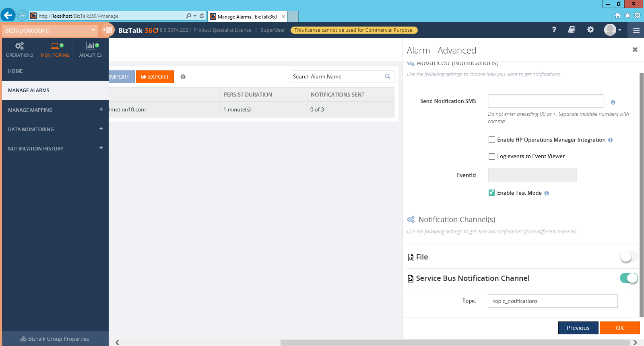Collapse sidebar using orange menu toggle icon
Screen dimensions: 644x346
[x=108, y=30]
